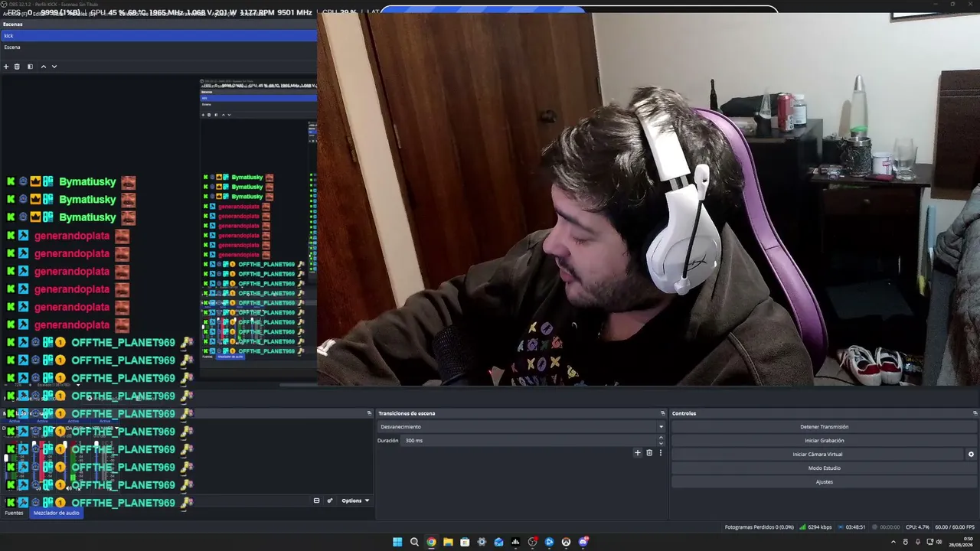Open Discord from the taskbar

point(583,542)
